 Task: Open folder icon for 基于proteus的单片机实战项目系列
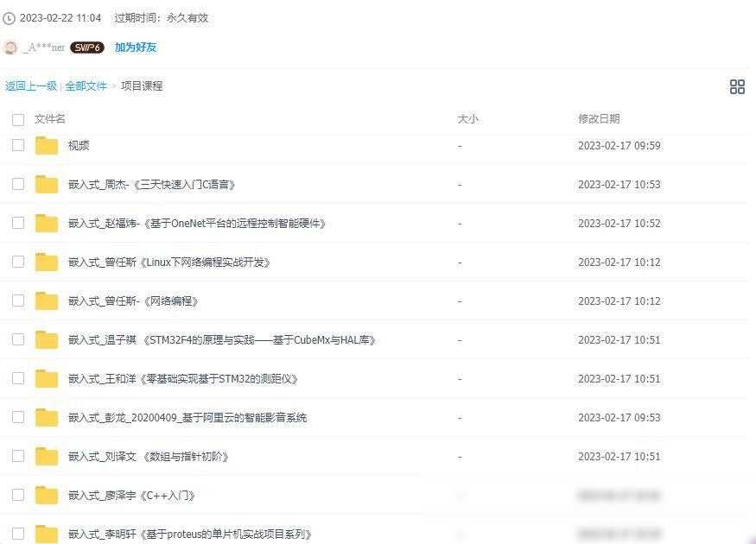47,534
